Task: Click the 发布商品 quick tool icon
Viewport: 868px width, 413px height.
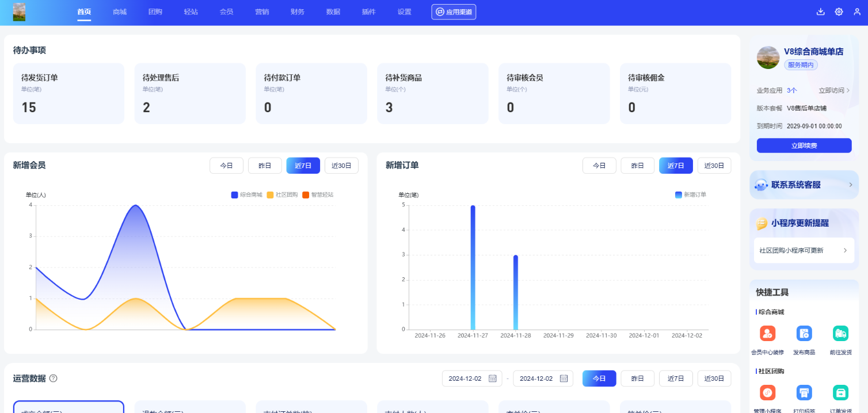Action: [x=804, y=333]
